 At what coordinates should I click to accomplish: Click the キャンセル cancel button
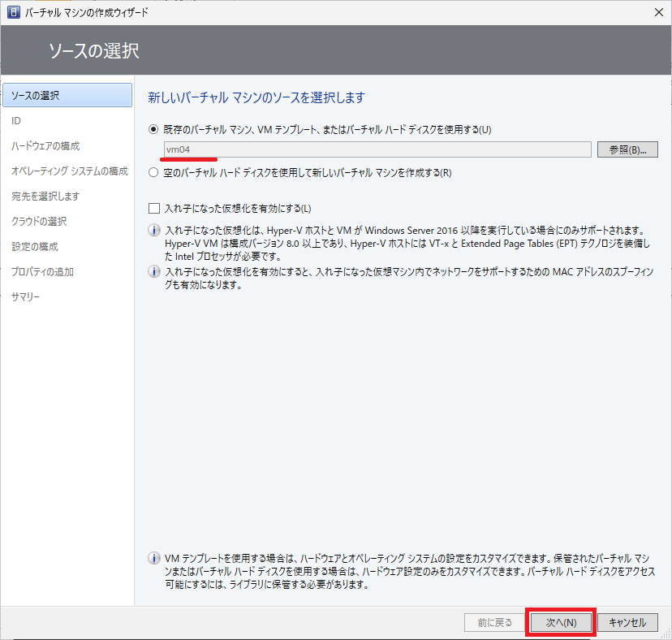(627, 622)
